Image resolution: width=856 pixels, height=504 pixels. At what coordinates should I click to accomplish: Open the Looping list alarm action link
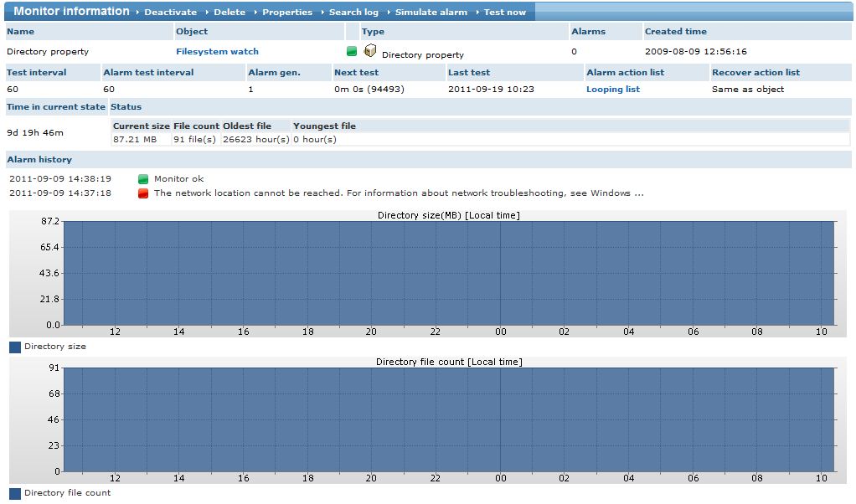612,90
